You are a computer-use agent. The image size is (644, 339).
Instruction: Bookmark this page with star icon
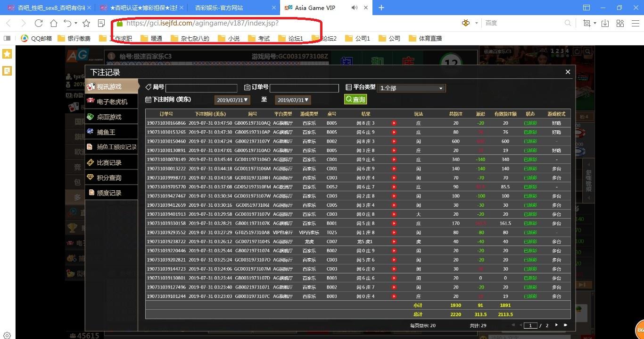coord(86,23)
